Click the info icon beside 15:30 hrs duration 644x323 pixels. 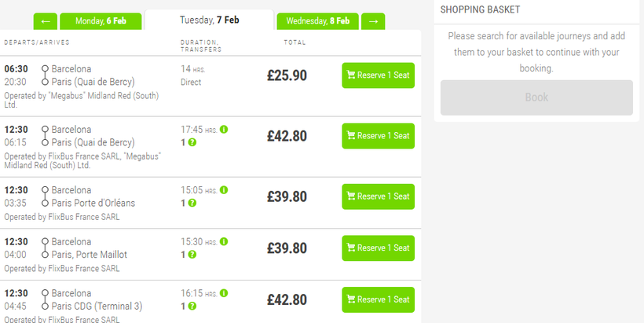pyautogui.click(x=224, y=242)
